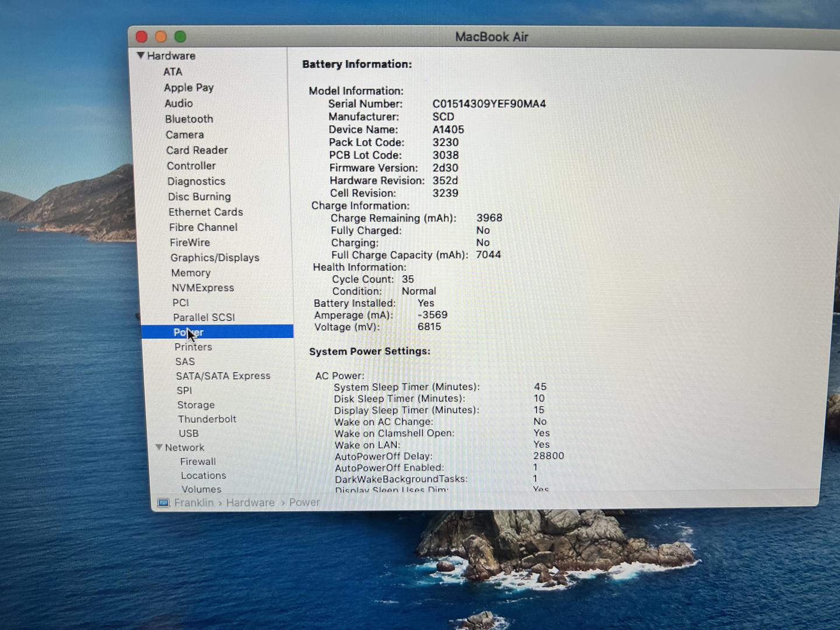Select SAS in the sidebar
This screenshot has height=630, width=840.
pos(185,362)
